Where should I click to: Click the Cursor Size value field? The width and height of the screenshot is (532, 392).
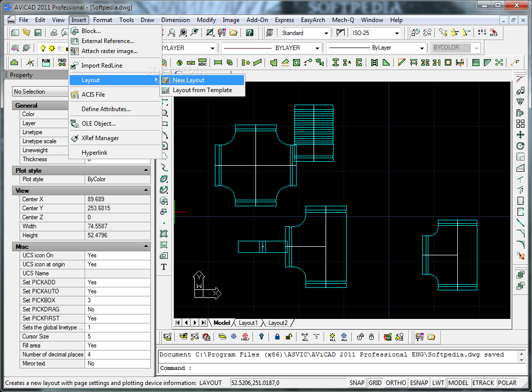coord(117,336)
